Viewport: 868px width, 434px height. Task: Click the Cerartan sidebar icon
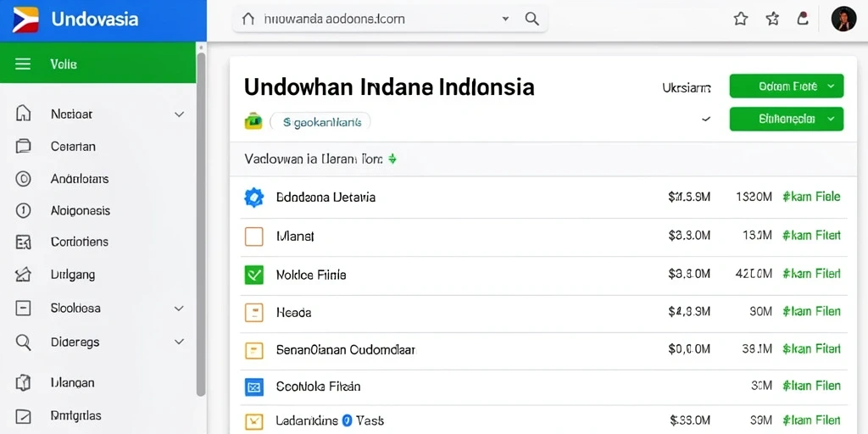(23, 147)
